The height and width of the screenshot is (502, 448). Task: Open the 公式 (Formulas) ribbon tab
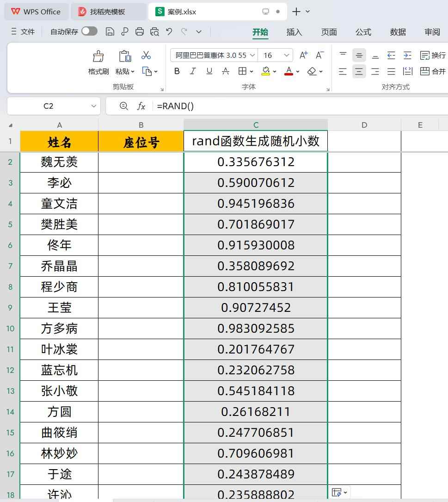click(x=363, y=32)
